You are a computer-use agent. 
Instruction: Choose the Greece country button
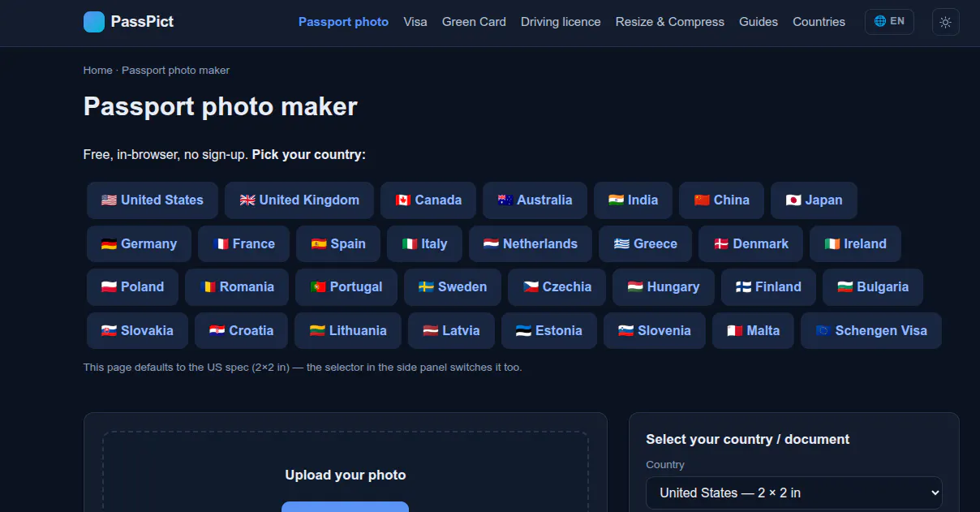coord(645,243)
